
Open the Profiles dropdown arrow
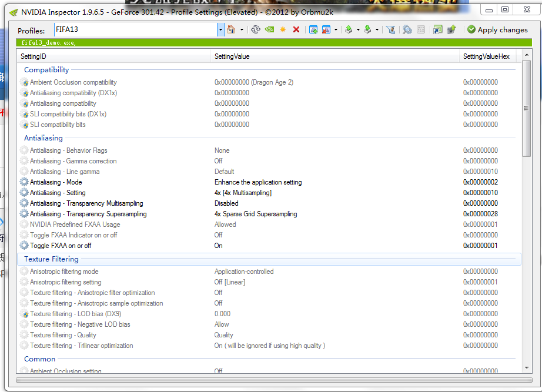pyautogui.click(x=220, y=30)
